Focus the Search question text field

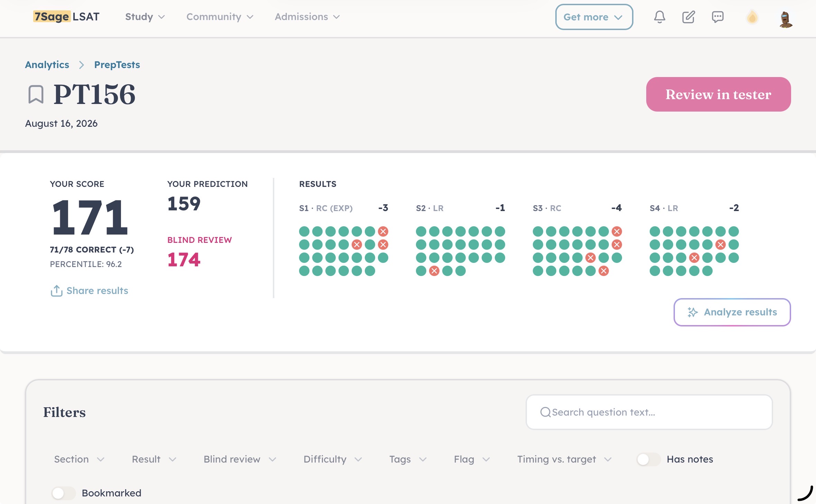coord(649,412)
